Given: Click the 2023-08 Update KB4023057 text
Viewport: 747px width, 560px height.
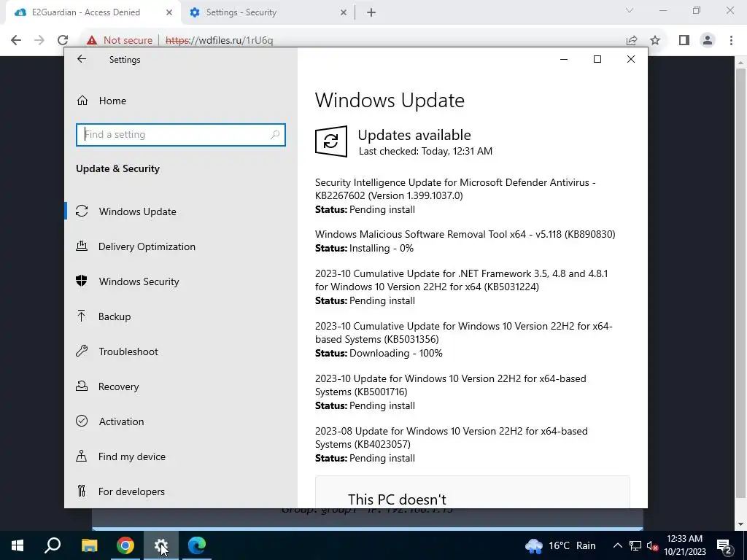Looking at the screenshot, I should point(451,437).
